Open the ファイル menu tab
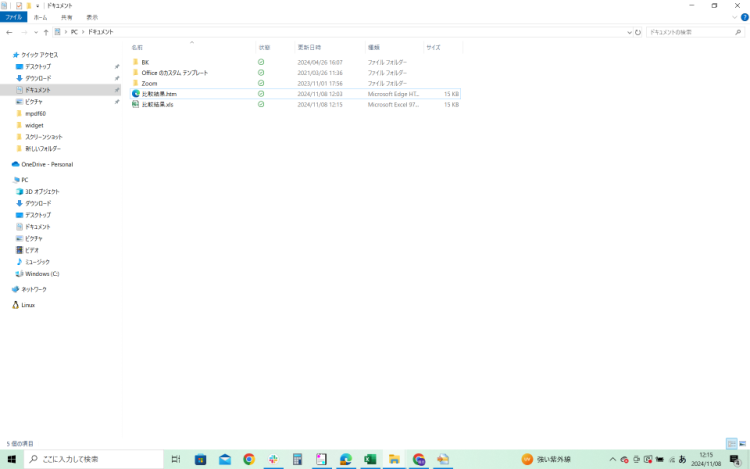This screenshot has width=750, height=469. click(x=14, y=17)
